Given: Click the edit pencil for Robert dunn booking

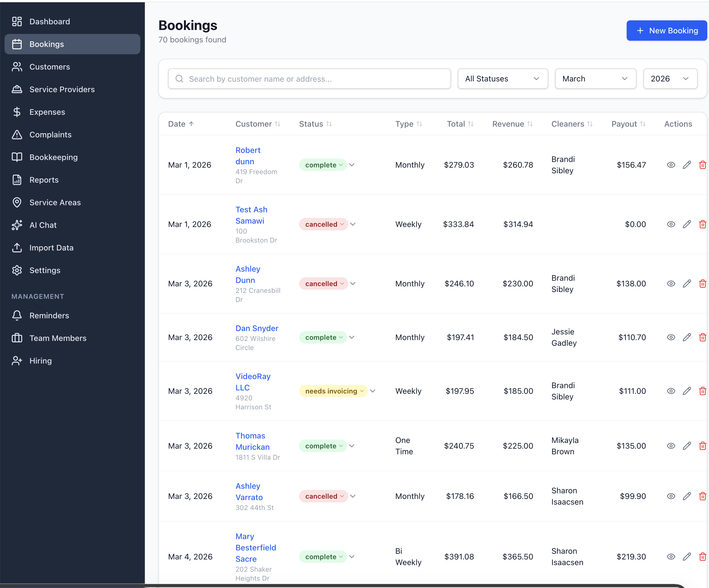Looking at the screenshot, I should click(687, 165).
